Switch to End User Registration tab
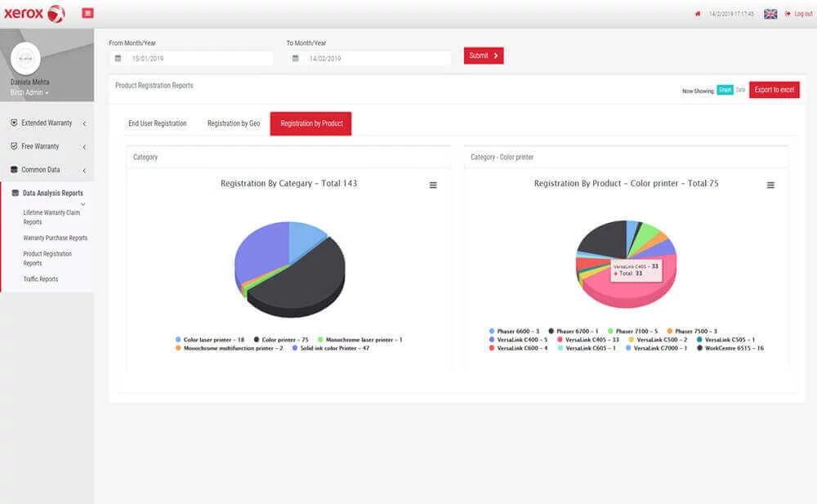 pos(158,123)
